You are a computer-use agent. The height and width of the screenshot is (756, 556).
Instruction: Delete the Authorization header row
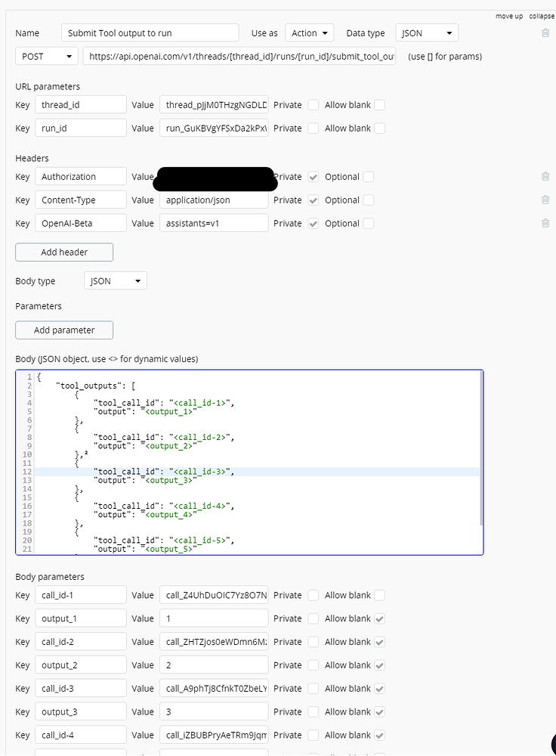[545, 176]
